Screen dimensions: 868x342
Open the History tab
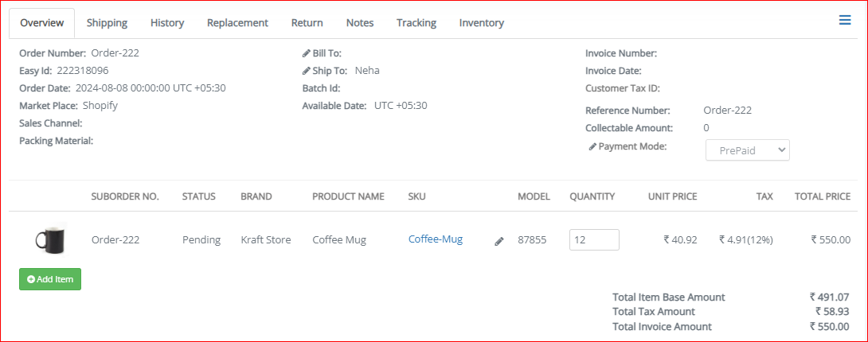coord(167,23)
